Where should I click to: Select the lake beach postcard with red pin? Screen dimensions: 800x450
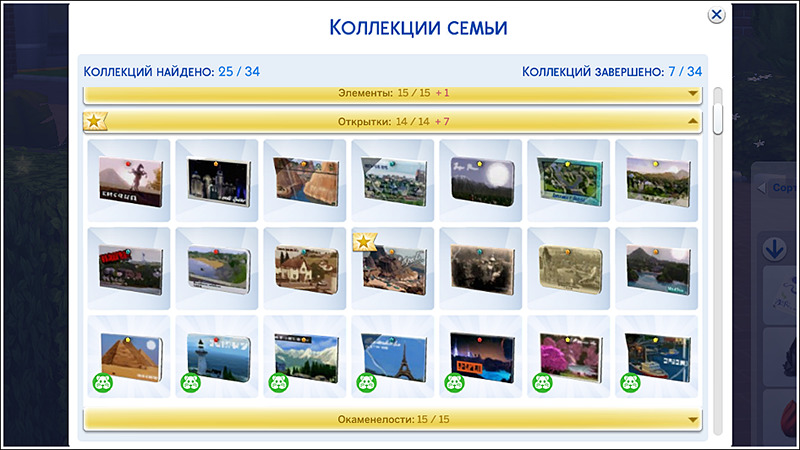point(217,268)
